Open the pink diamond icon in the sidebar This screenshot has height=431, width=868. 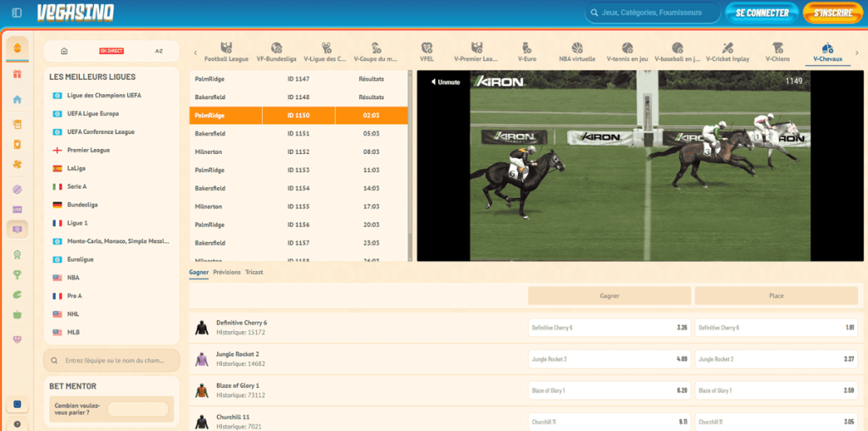17,340
